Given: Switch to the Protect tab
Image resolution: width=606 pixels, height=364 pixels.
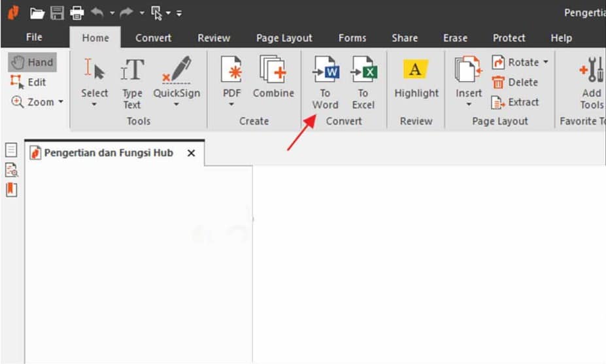Looking at the screenshot, I should (509, 38).
